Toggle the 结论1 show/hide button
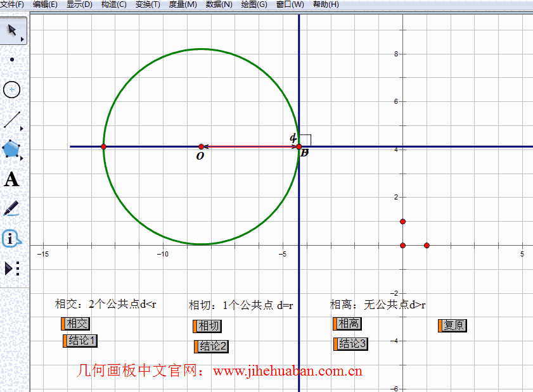This screenshot has height=392, width=533. coord(80,341)
